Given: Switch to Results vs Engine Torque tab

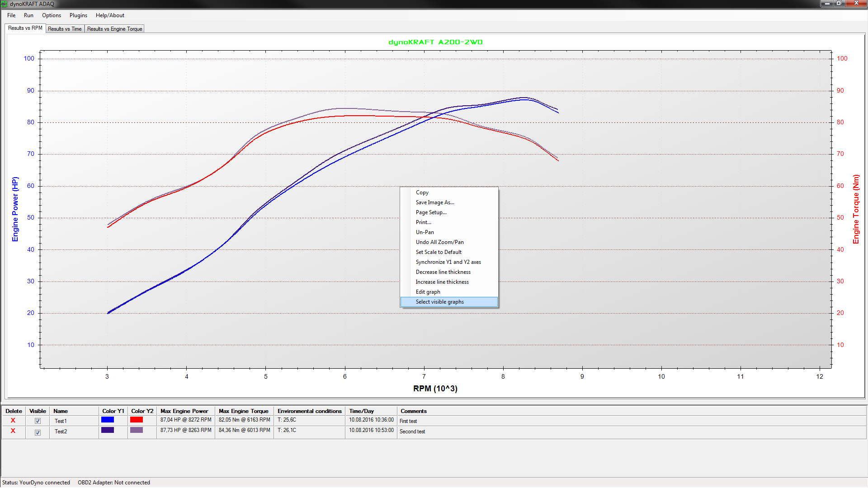Looking at the screenshot, I should coord(114,29).
